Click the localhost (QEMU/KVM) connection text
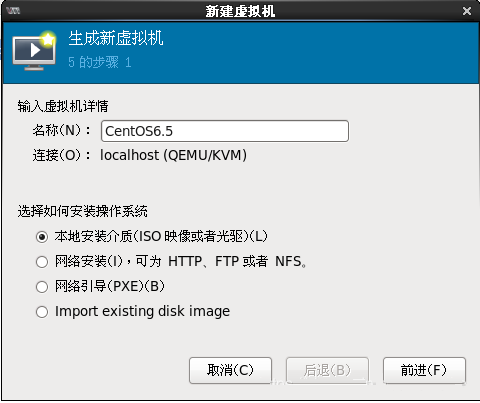 point(173,155)
